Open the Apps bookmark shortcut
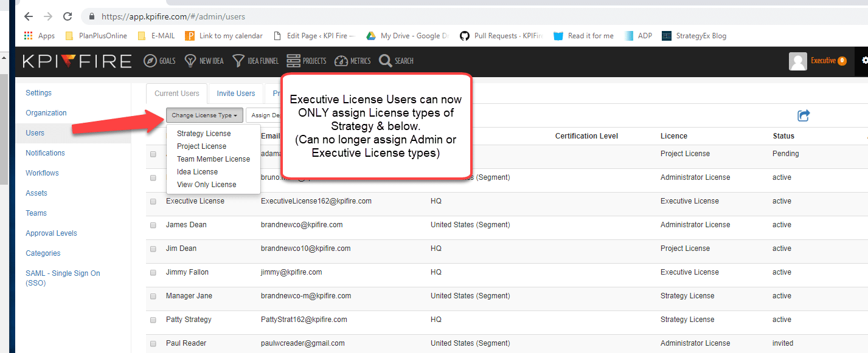 (40, 36)
